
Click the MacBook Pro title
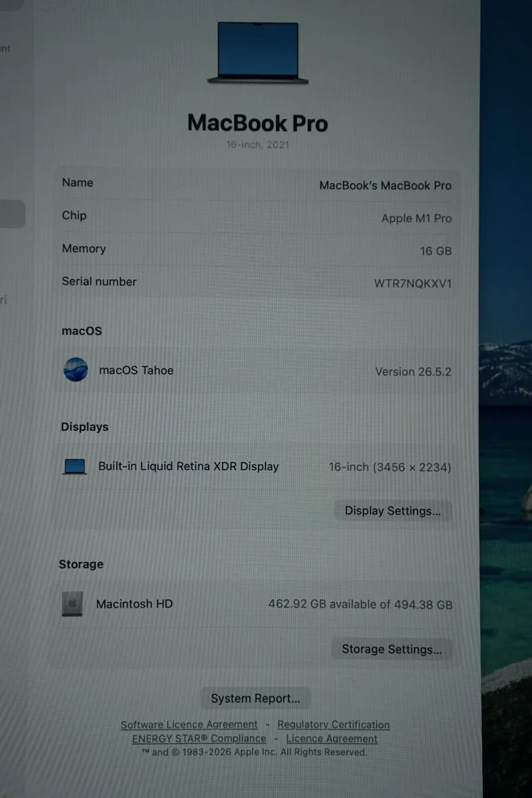tap(257, 123)
